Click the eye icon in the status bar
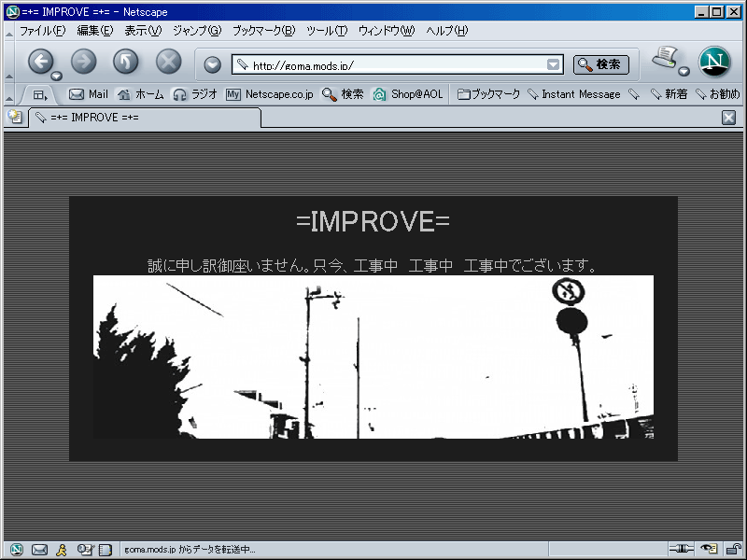Screen dimensions: 747x560 point(710,549)
